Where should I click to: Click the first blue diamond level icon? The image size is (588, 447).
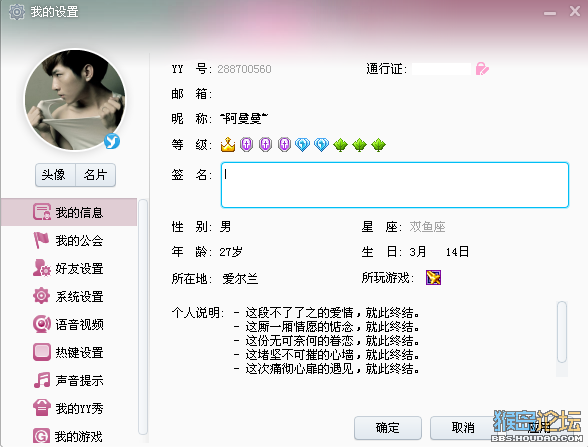303,144
